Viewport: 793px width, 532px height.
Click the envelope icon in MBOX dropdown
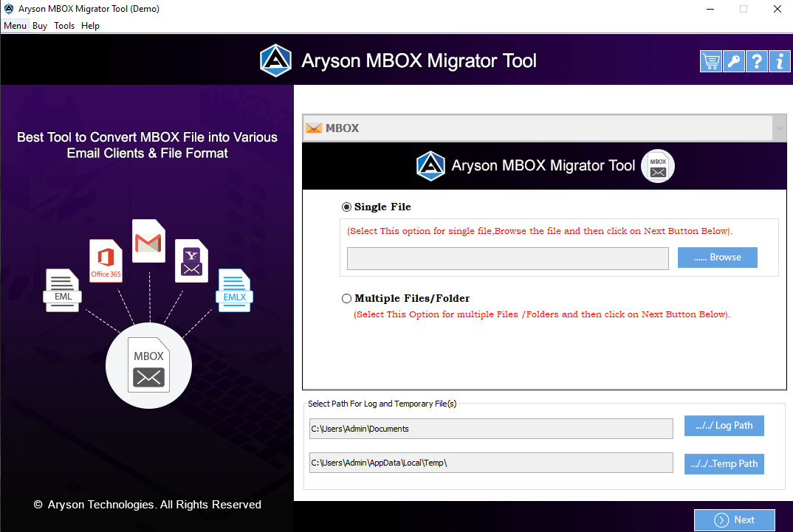pyautogui.click(x=314, y=128)
